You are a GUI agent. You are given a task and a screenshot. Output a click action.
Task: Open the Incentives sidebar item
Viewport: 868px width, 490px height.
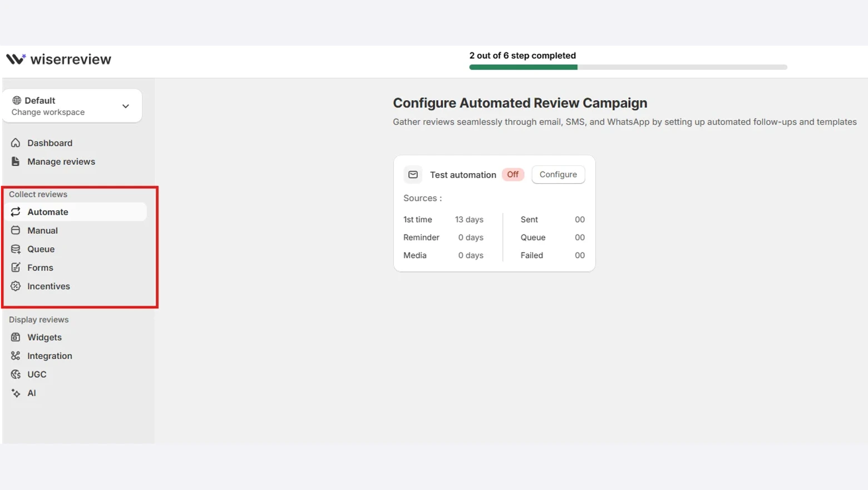tap(48, 286)
